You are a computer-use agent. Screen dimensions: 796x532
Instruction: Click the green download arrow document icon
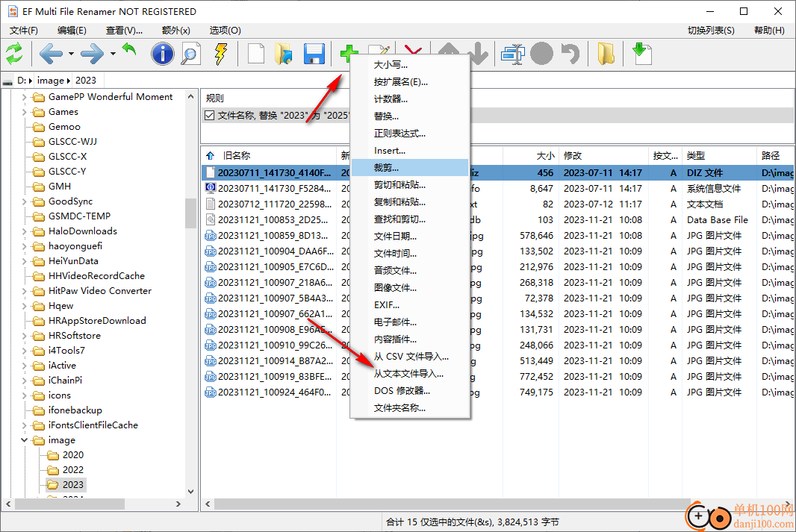coord(642,54)
